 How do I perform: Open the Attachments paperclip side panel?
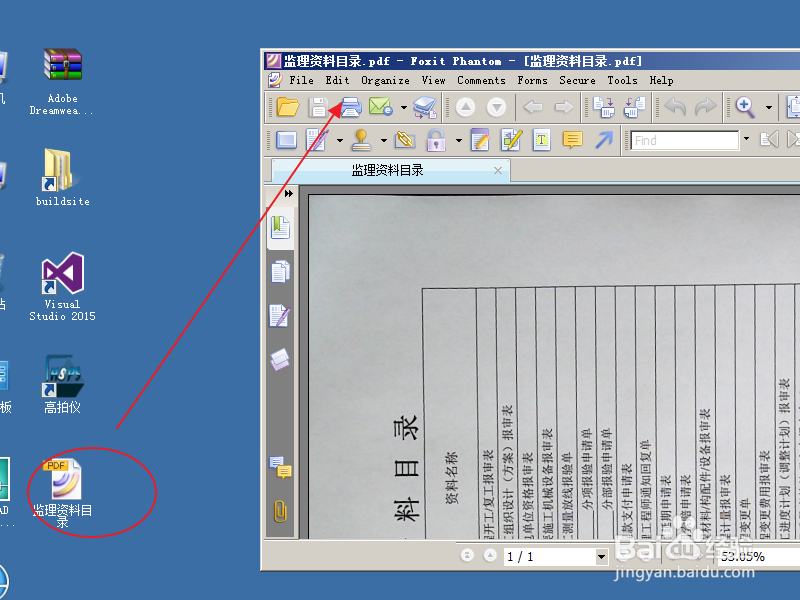pos(280,511)
